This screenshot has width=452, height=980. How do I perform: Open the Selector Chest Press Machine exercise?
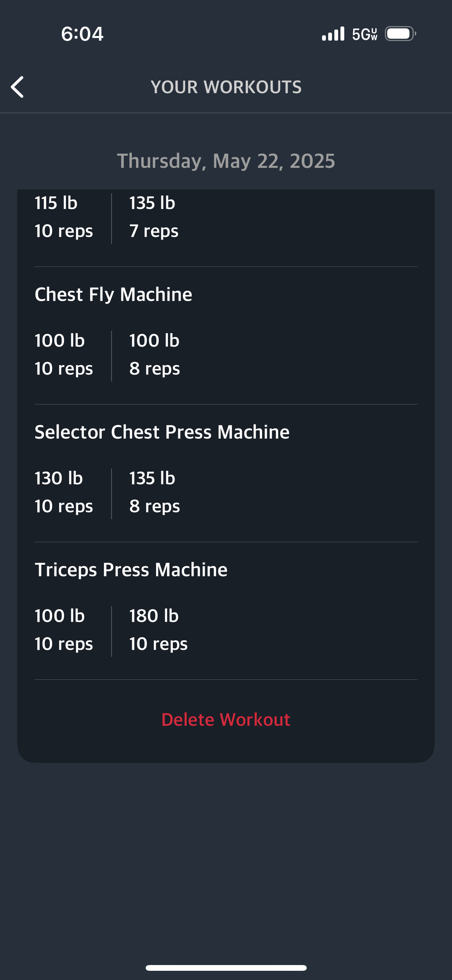pyautogui.click(x=162, y=432)
